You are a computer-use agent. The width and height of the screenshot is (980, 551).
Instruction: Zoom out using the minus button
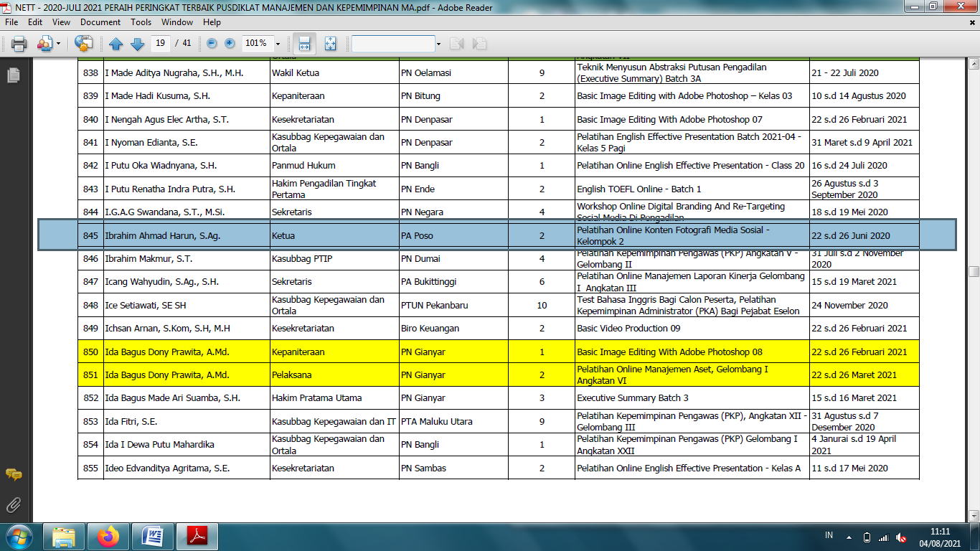(x=212, y=44)
